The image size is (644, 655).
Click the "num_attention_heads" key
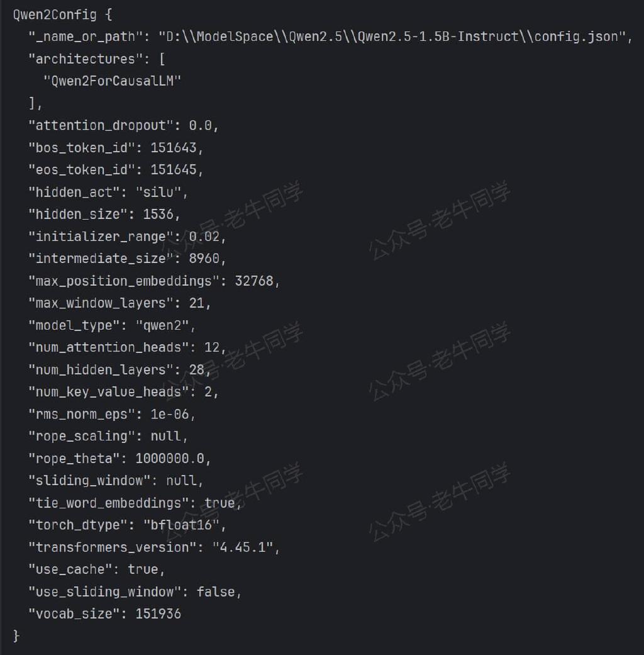pyautogui.click(x=108, y=347)
